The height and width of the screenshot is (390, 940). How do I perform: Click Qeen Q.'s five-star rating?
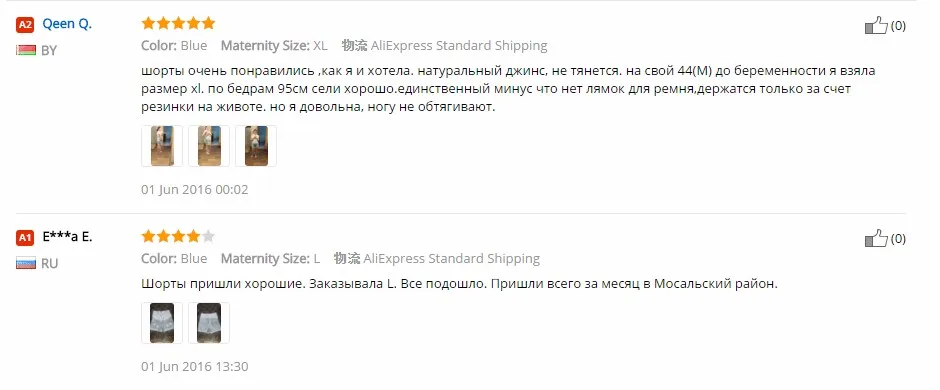(178, 23)
